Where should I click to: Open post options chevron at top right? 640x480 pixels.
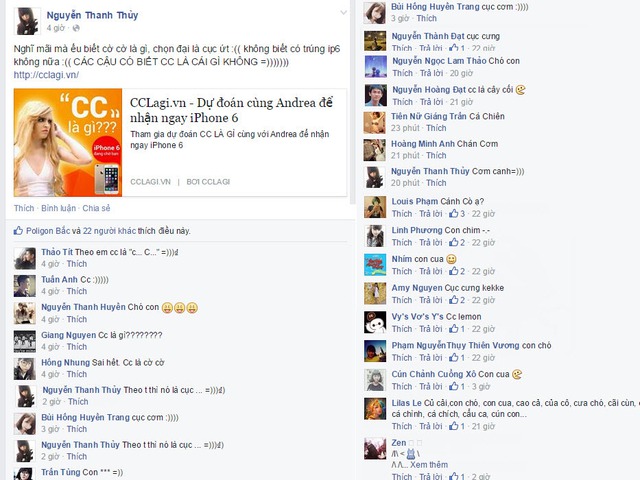tap(344, 13)
